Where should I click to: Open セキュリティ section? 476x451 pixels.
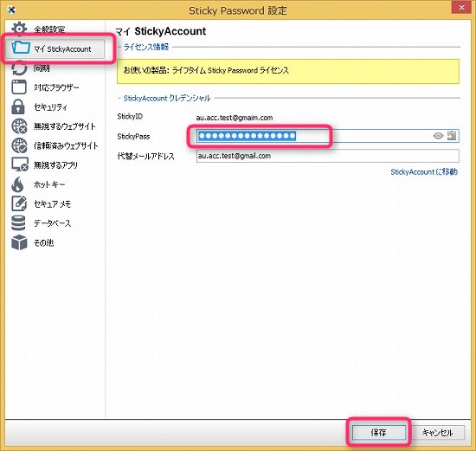50,106
